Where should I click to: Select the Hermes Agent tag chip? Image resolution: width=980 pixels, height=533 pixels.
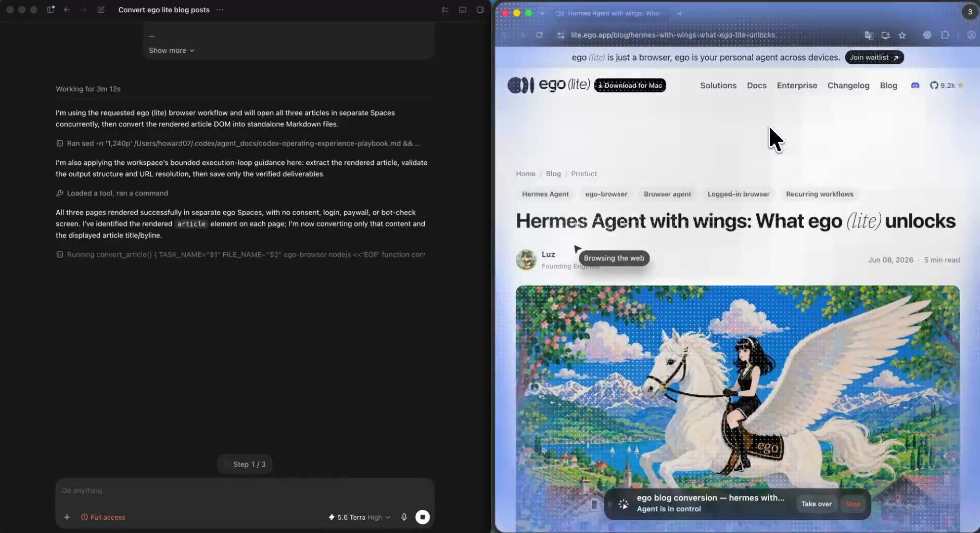[545, 194]
